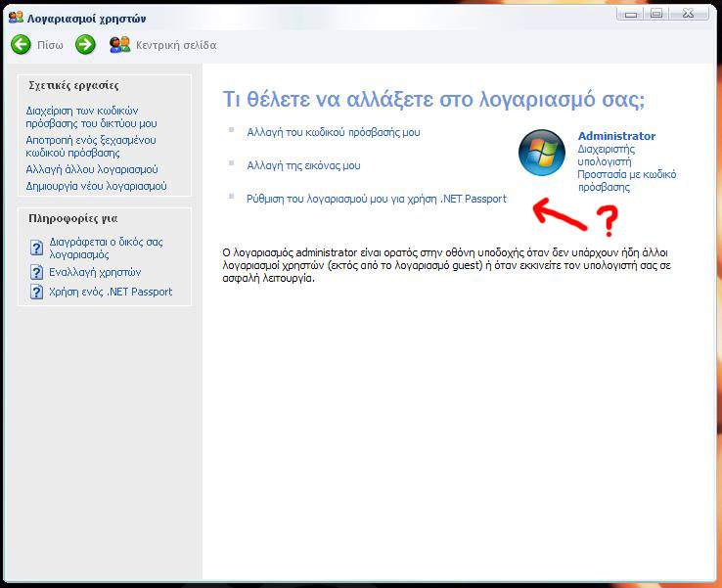Click the Σχετικές εργασίες panel header

(73, 86)
